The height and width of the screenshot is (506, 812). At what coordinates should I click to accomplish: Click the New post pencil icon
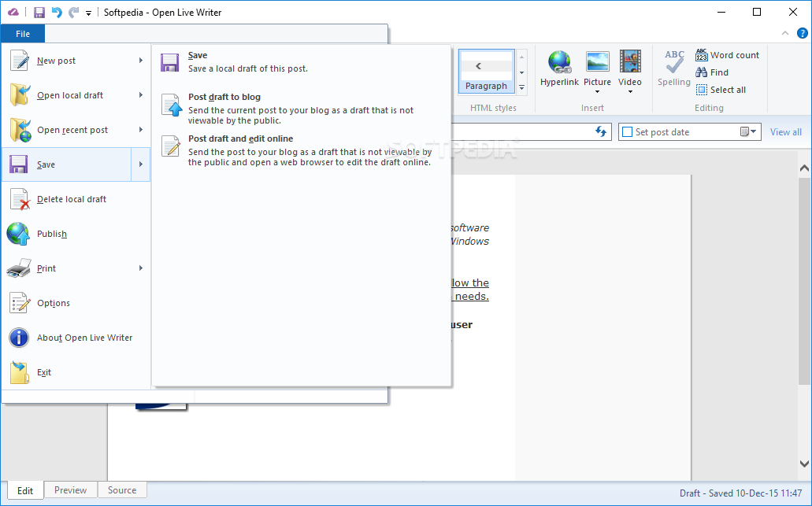coord(20,60)
